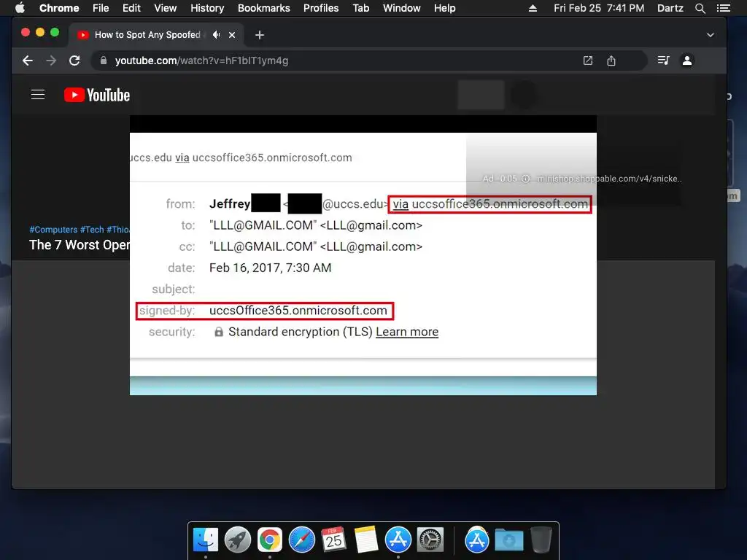Open YouTube hamburger guide menu
The width and height of the screenshot is (747, 560).
point(38,95)
